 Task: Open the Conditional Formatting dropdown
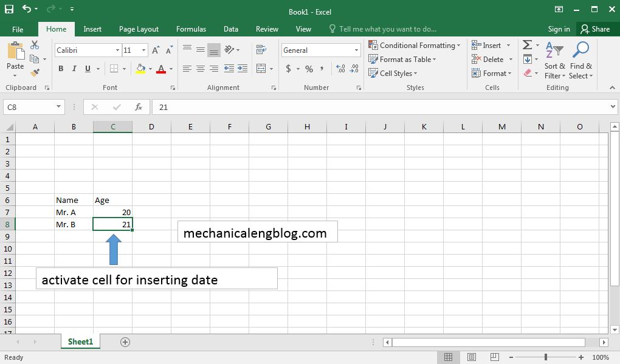coord(414,46)
